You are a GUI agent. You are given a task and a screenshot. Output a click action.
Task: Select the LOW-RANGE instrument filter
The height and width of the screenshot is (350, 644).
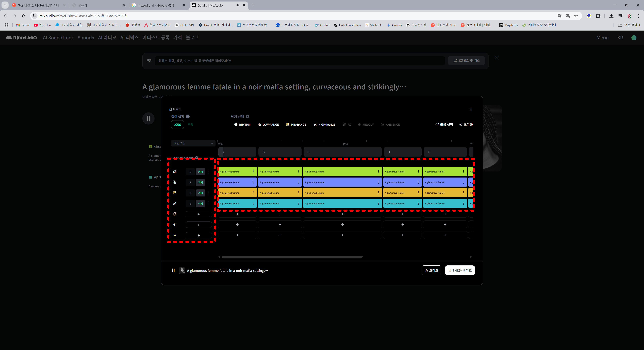[268, 125]
